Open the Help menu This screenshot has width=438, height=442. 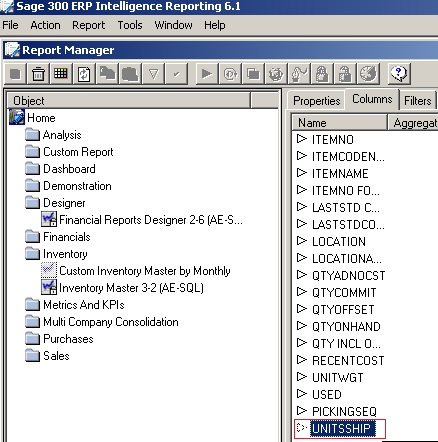pos(215,25)
